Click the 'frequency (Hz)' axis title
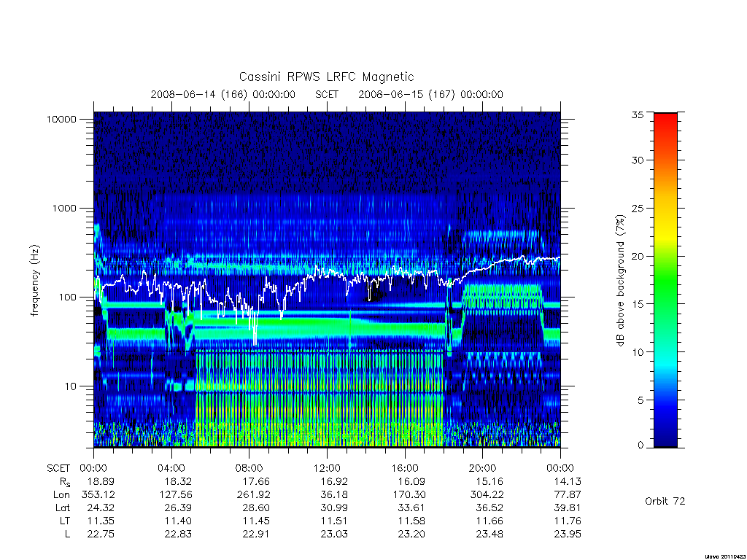 click(x=34, y=281)
